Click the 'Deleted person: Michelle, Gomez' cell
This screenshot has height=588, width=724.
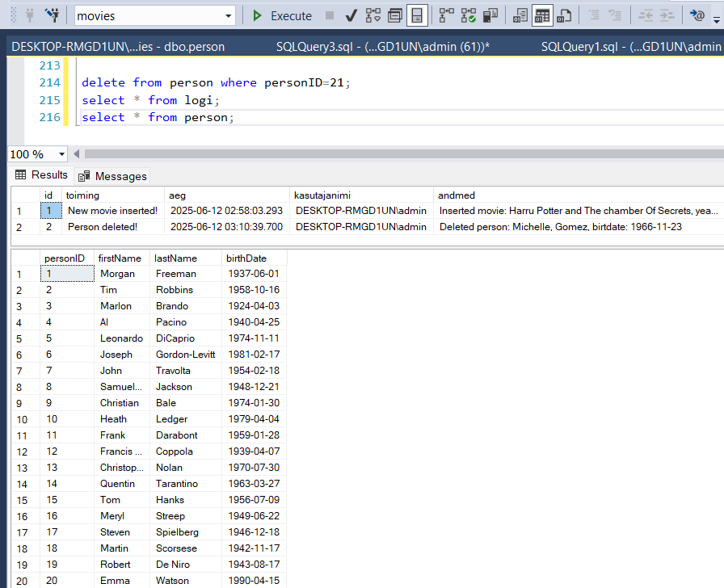[579, 227]
